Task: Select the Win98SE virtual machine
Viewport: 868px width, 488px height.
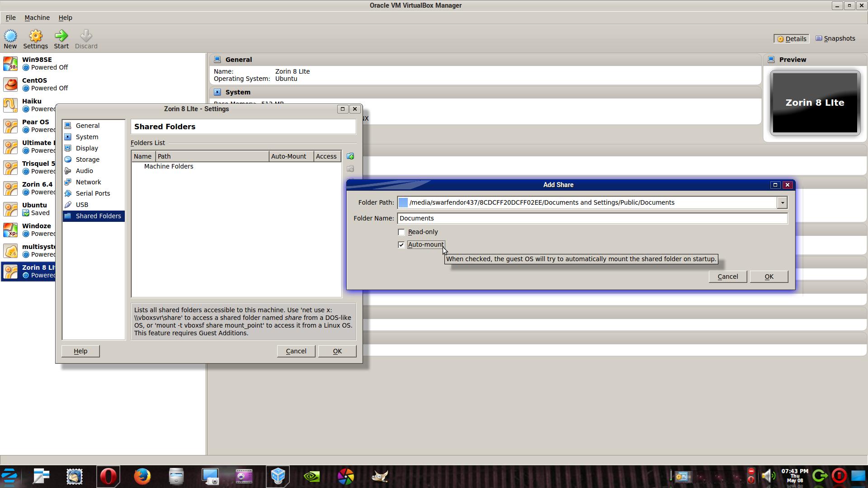Action: coord(37,63)
